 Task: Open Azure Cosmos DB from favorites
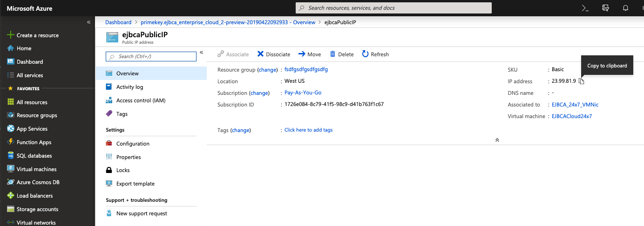(38, 182)
